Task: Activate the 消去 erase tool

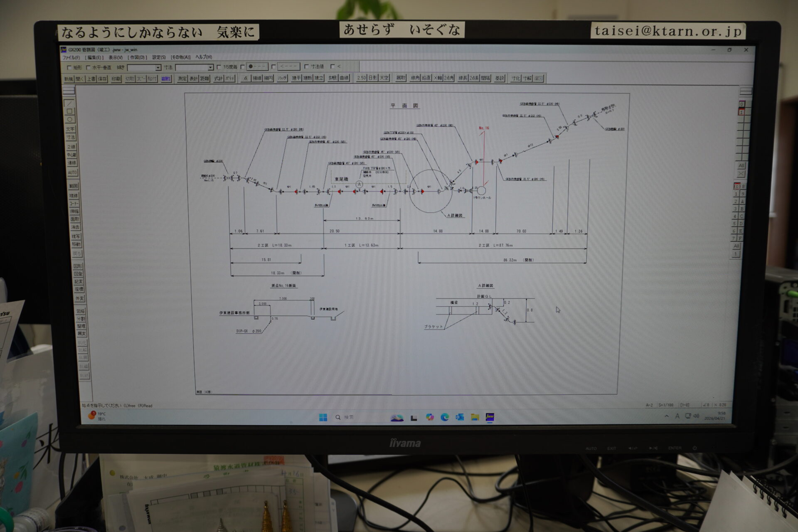Action: pos(75,227)
